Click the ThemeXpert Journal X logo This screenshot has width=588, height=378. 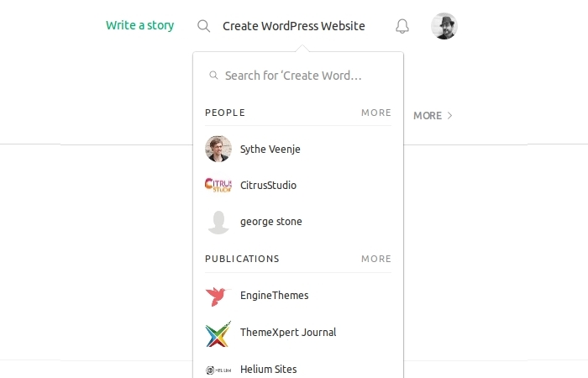(x=218, y=333)
